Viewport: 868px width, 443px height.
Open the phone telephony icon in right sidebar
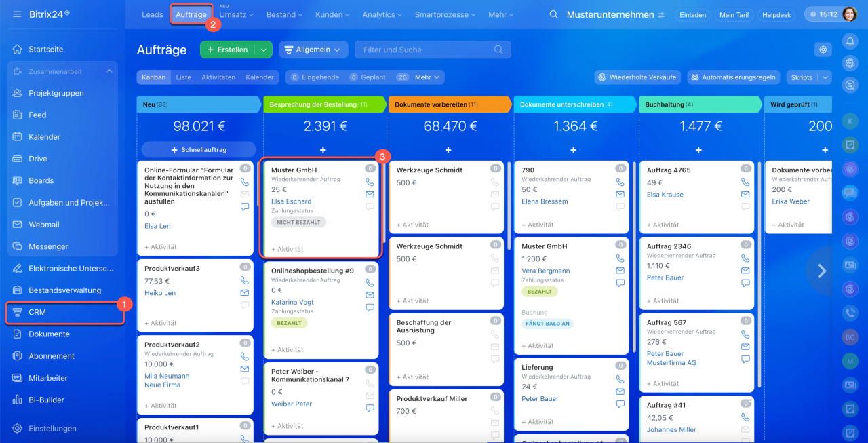click(850, 313)
